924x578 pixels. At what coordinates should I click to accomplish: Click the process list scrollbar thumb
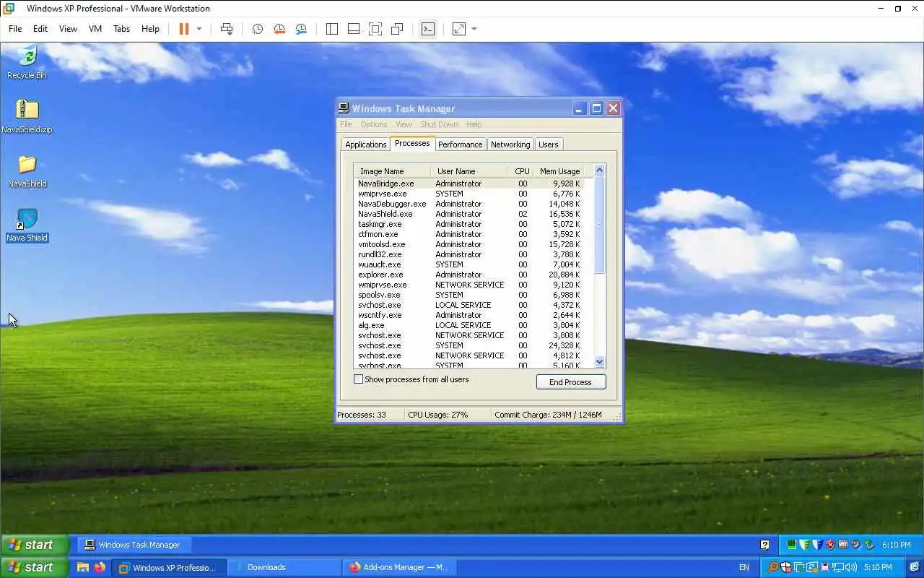(599, 225)
